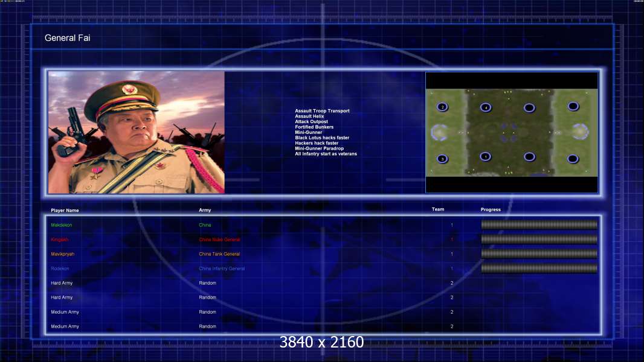Select the empty start marker right of marker 1
The image size is (644, 362).
[529, 157]
